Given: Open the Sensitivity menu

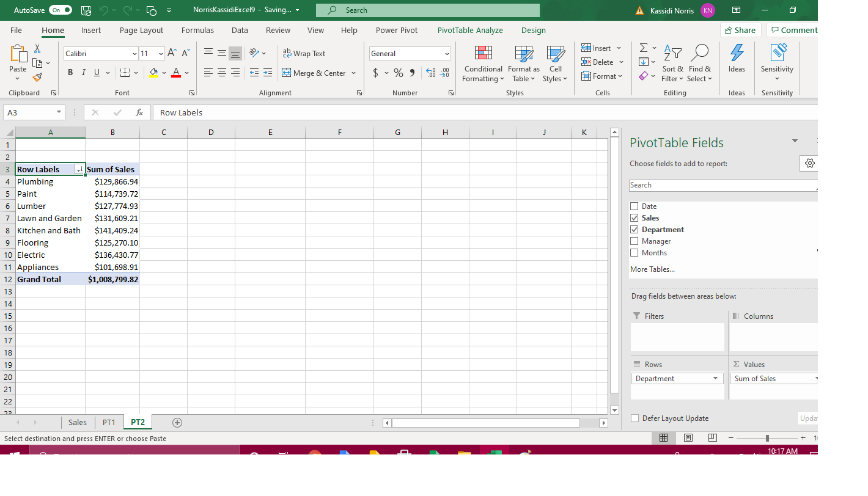Looking at the screenshot, I should tap(777, 63).
